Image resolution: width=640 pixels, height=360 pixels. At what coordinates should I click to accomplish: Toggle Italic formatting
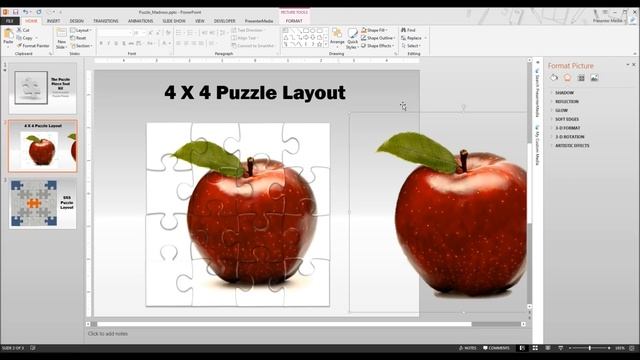click(x=108, y=43)
